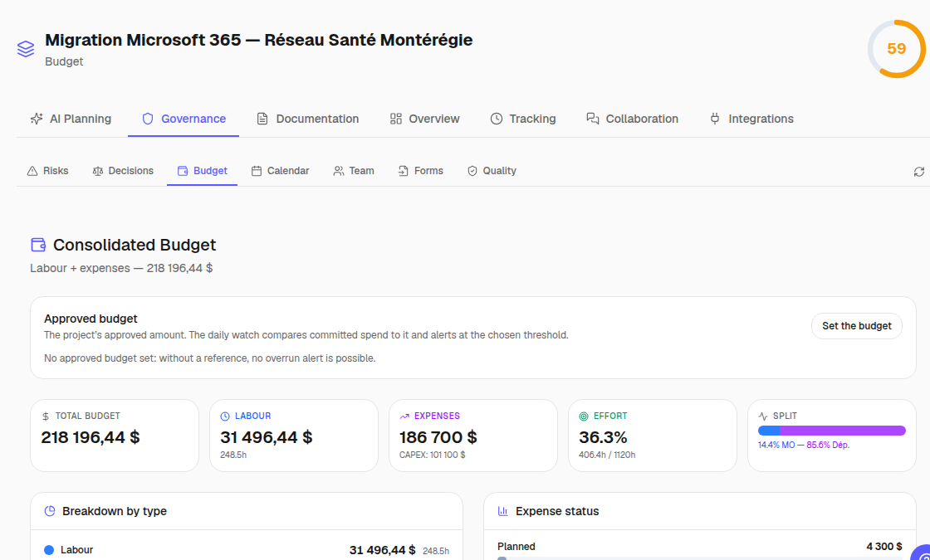Screen dimensions: 930x560
Task: Go to the Overview tab
Action: click(424, 119)
